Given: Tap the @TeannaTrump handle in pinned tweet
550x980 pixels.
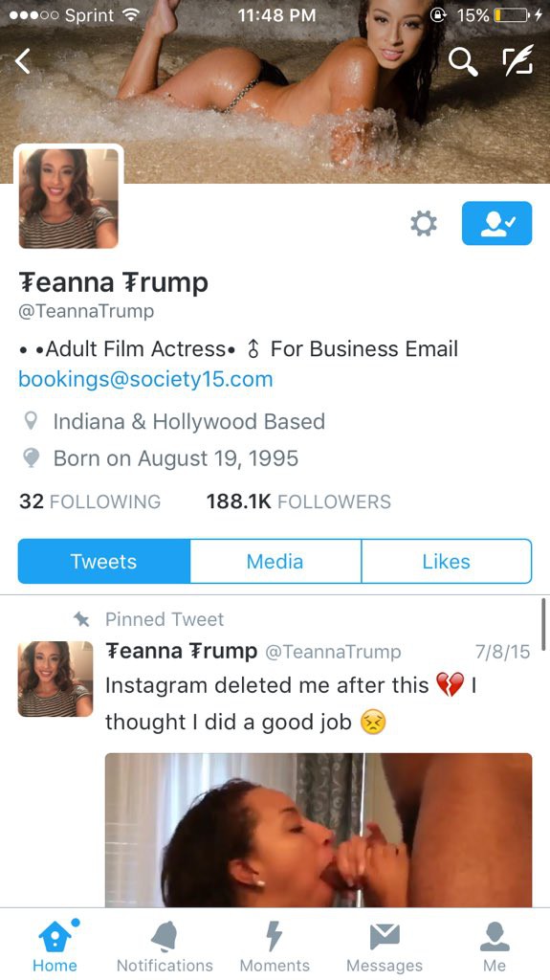Looking at the screenshot, I should click(x=333, y=652).
